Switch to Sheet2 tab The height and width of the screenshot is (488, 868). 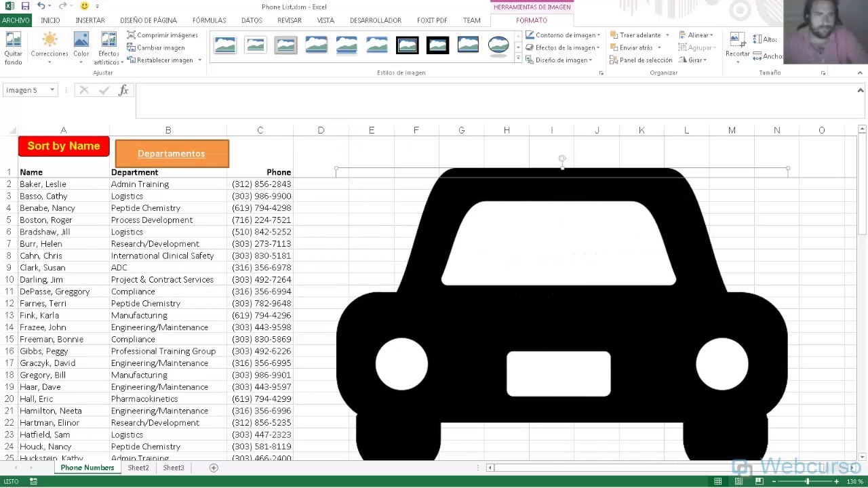point(138,468)
